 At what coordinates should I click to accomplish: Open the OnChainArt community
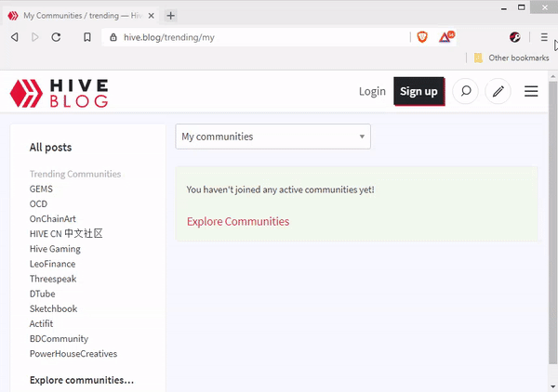(53, 218)
